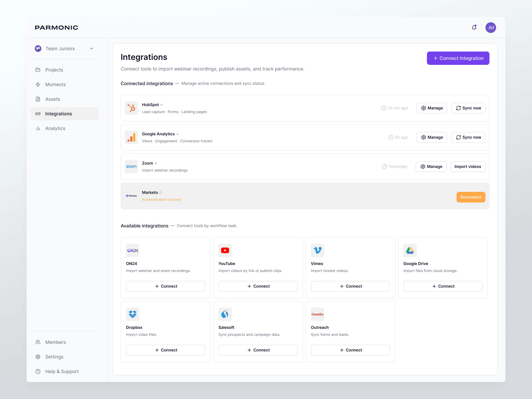Sync HubSpot now

pos(468,108)
